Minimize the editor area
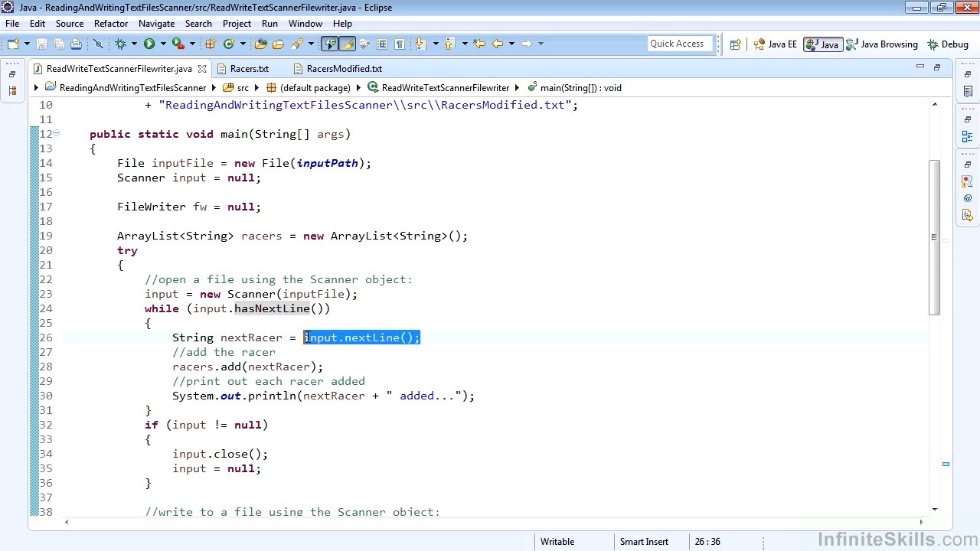The image size is (980, 551). coord(920,67)
